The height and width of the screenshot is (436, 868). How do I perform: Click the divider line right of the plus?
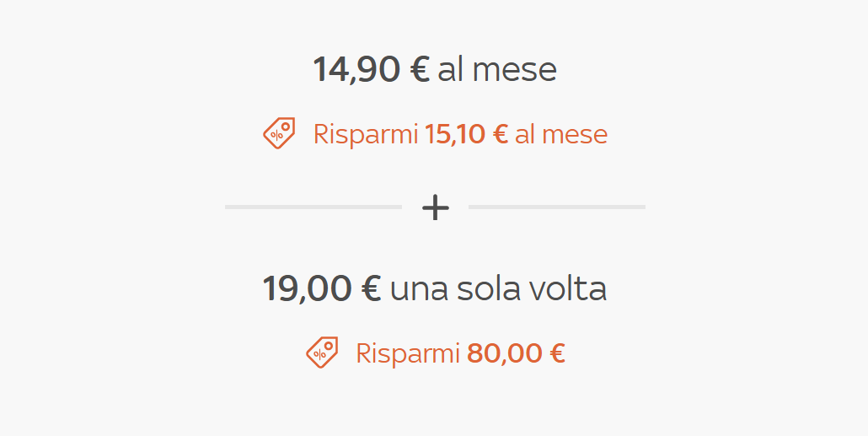556,207
